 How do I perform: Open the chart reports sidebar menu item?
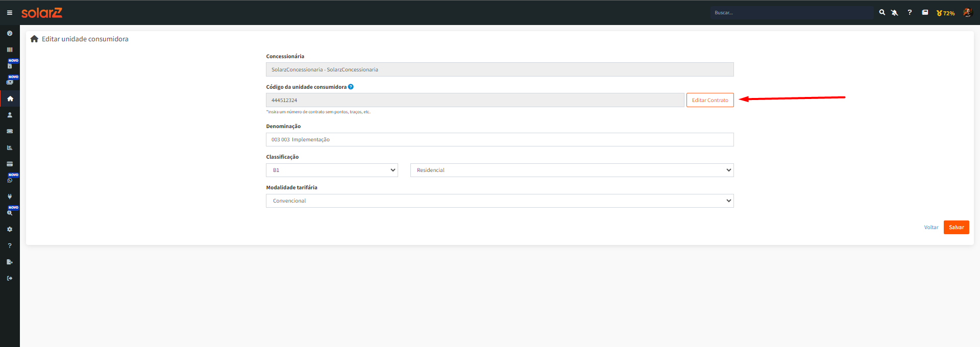(x=10, y=147)
